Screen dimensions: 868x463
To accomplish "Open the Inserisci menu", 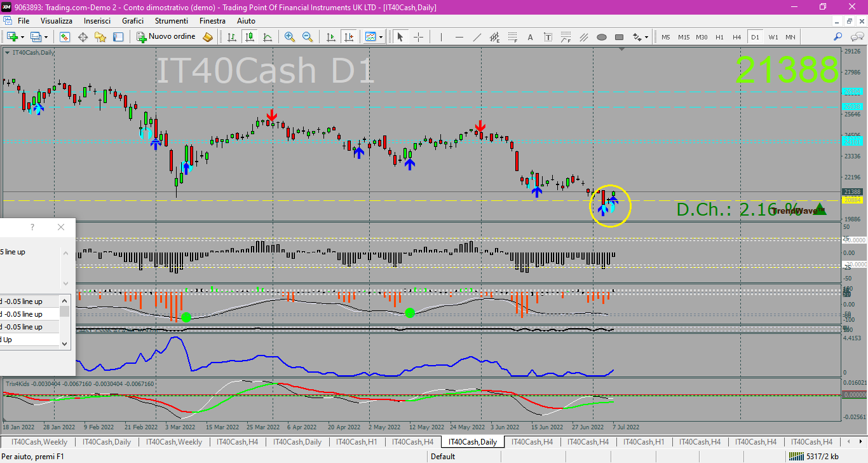I will pos(97,21).
